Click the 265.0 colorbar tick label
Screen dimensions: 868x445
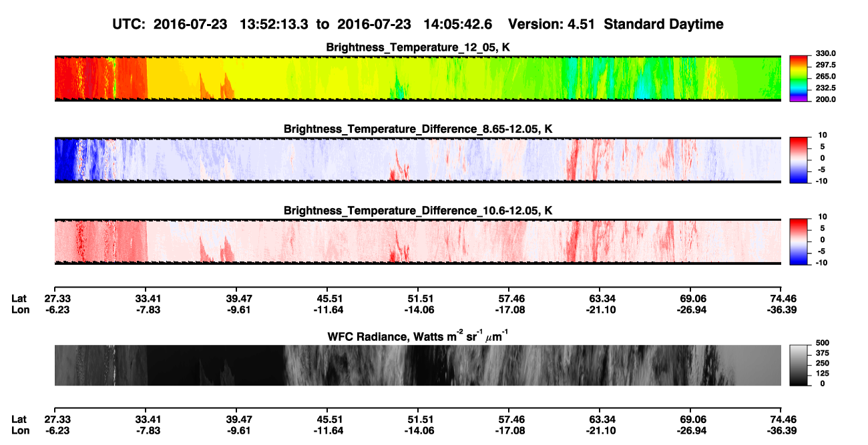tap(825, 76)
